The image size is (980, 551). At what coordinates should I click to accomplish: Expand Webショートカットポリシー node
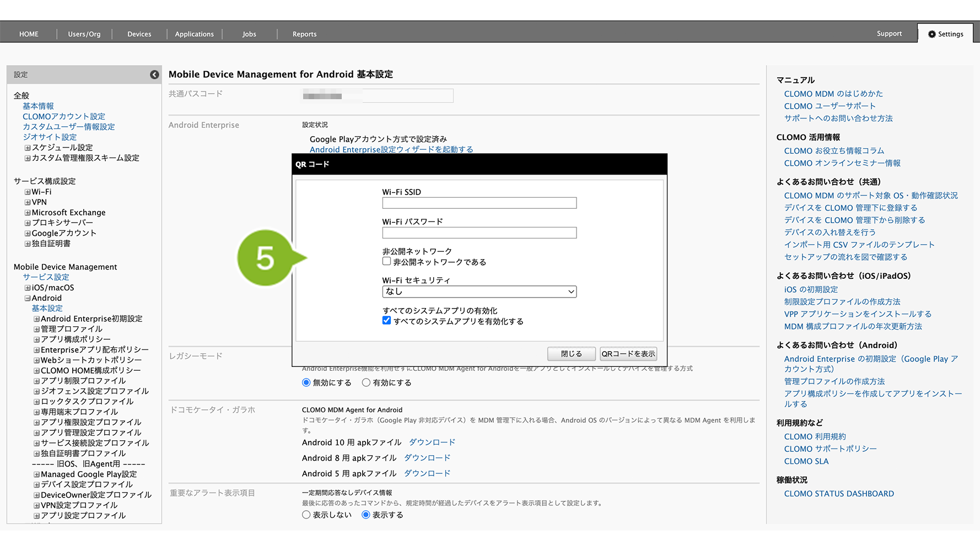point(36,360)
